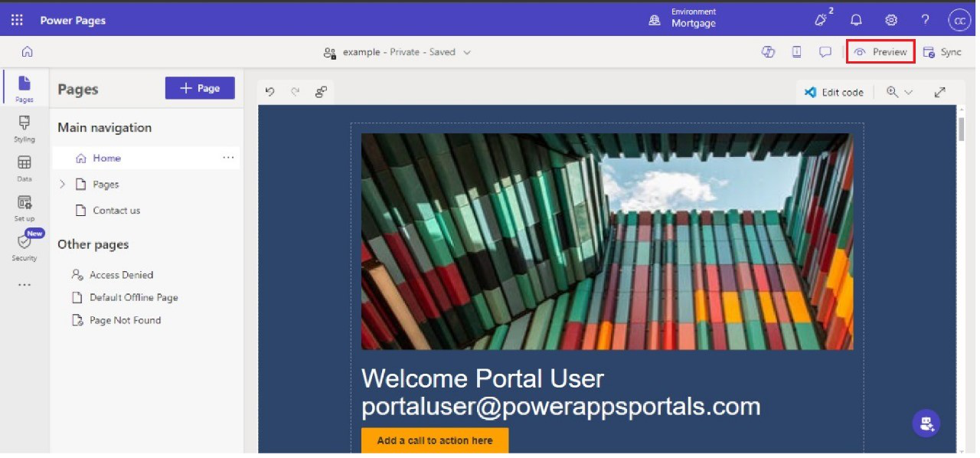This screenshot has width=980, height=458.
Task: Open the zoom level dropdown
Action: [900, 92]
